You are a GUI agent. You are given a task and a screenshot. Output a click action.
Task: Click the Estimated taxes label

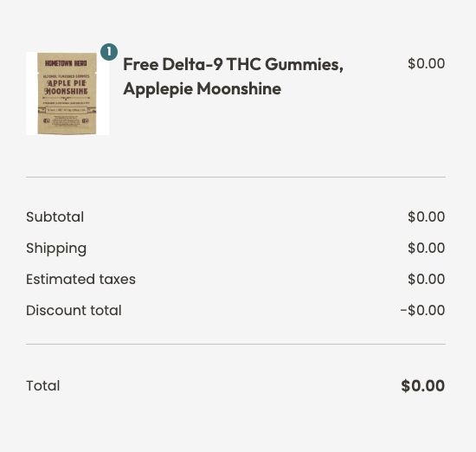[x=80, y=279]
